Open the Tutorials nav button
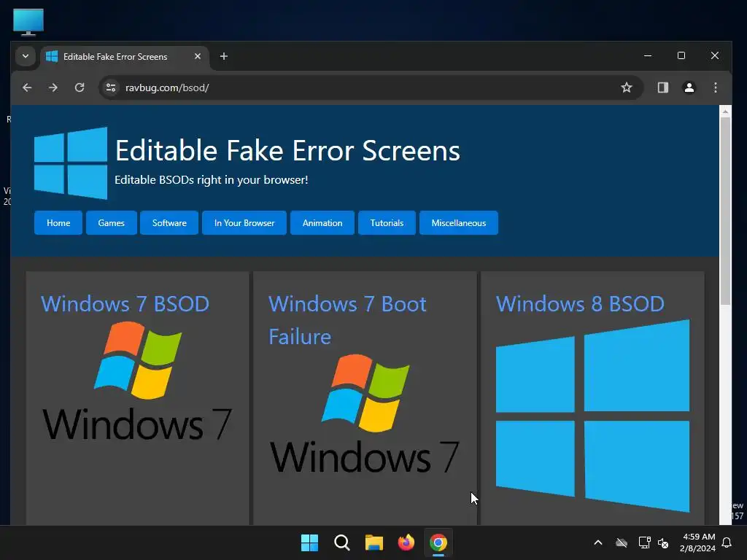This screenshot has height=560, width=747. 387,223
